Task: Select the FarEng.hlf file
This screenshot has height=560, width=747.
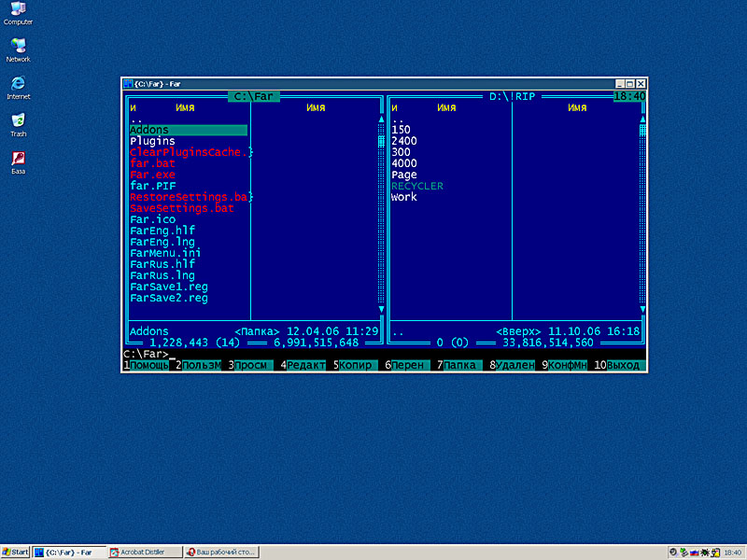Action: pos(162,231)
